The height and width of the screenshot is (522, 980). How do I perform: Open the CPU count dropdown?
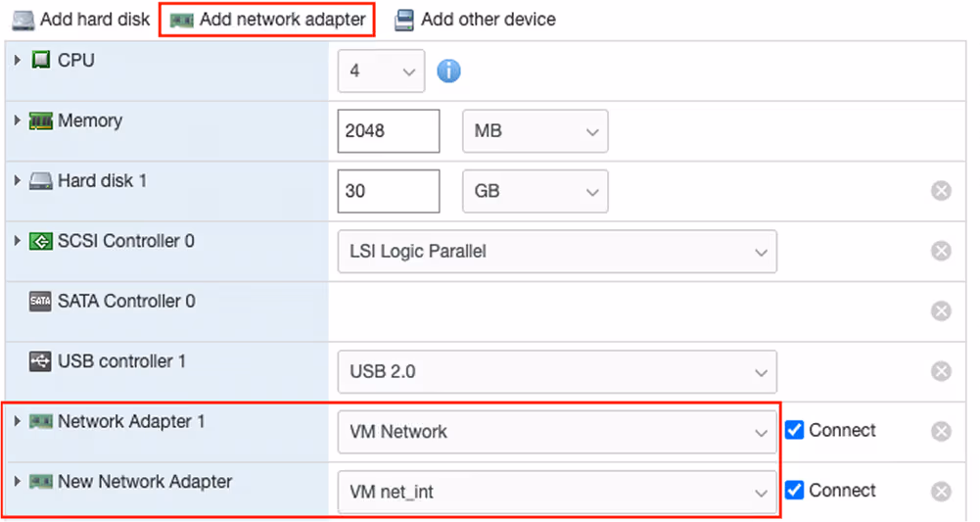(x=381, y=71)
